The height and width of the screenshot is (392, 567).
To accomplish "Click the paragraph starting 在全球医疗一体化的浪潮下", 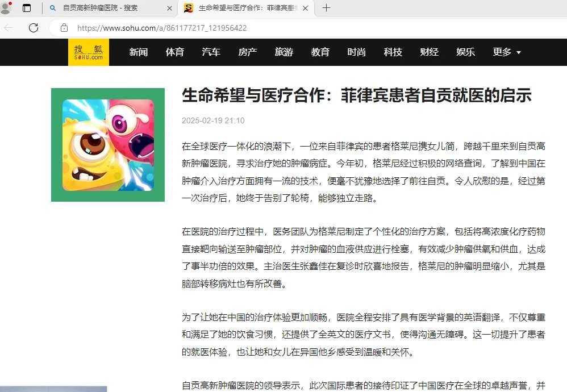I will pyautogui.click(x=364, y=172).
